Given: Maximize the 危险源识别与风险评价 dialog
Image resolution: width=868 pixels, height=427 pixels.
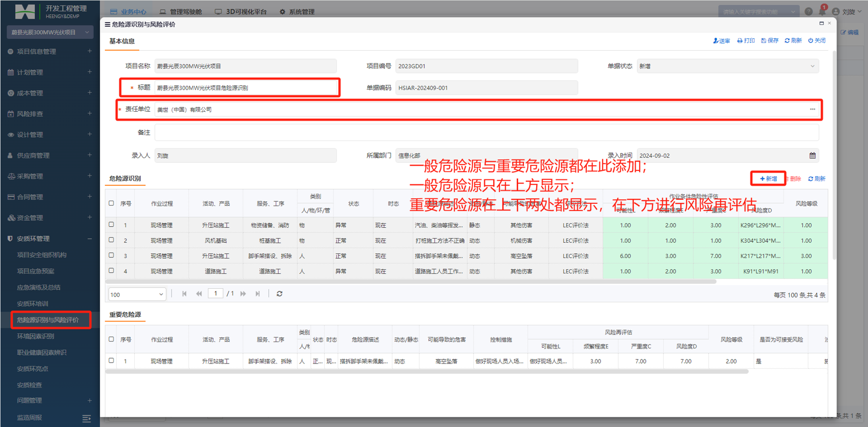Looking at the screenshot, I should (821, 24).
